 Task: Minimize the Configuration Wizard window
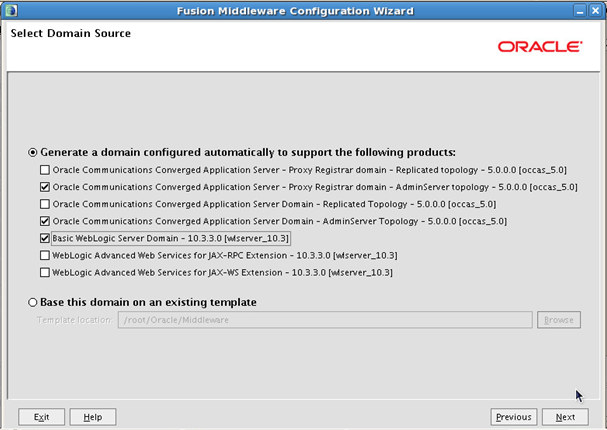pyautogui.click(x=578, y=10)
